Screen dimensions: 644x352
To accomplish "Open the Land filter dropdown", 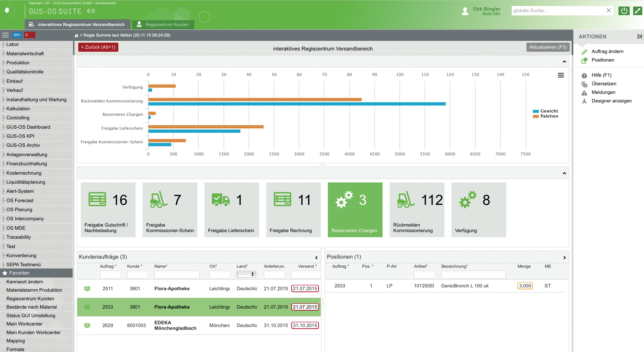I will pyautogui.click(x=246, y=274).
